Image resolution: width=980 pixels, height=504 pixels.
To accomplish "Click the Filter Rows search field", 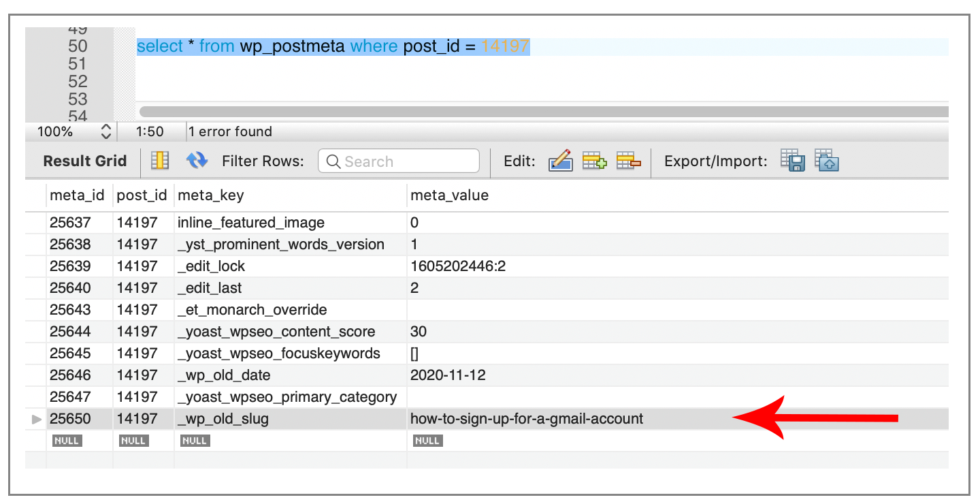I will [x=399, y=161].
